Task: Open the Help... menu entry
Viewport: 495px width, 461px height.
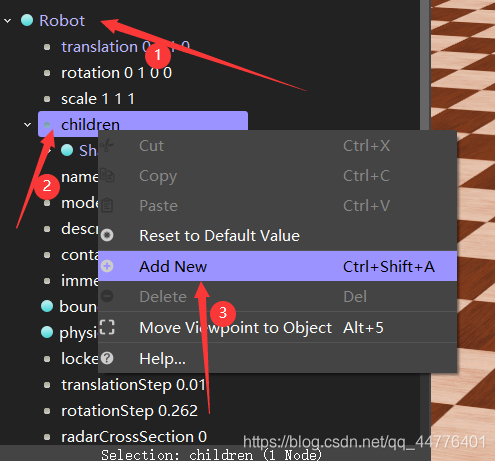Action: tap(277, 359)
